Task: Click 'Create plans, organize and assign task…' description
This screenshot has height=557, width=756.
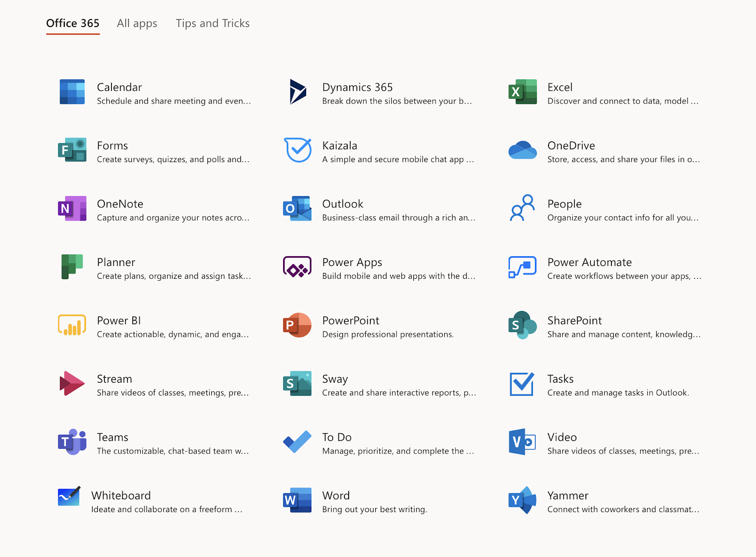Action: tap(174, 276)
